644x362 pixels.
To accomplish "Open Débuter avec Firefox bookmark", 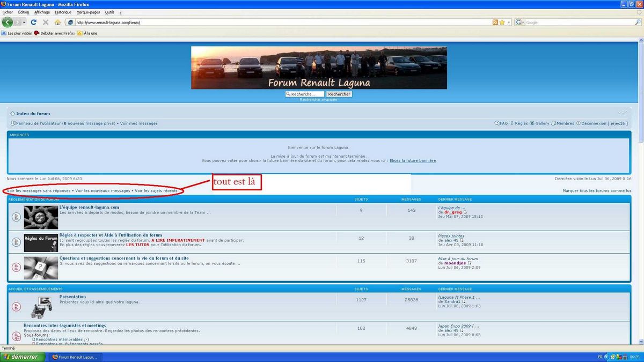I will [x=54, y=33].
